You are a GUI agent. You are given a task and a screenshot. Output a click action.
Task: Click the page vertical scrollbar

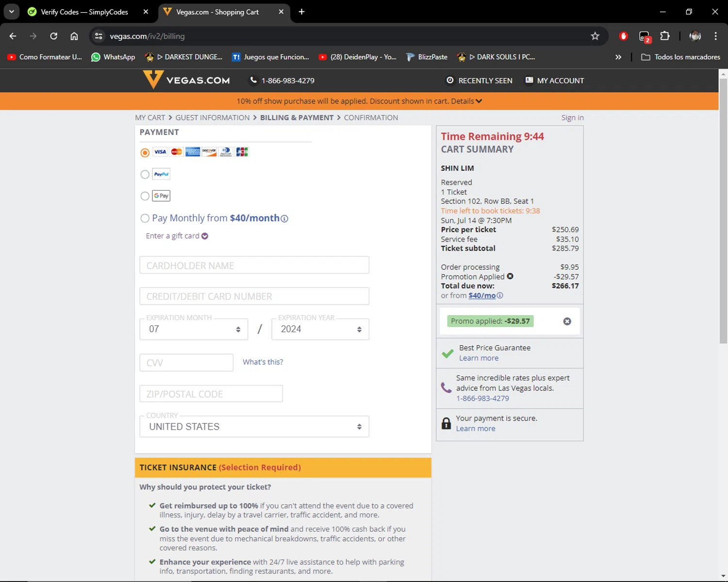pos(723,211)
